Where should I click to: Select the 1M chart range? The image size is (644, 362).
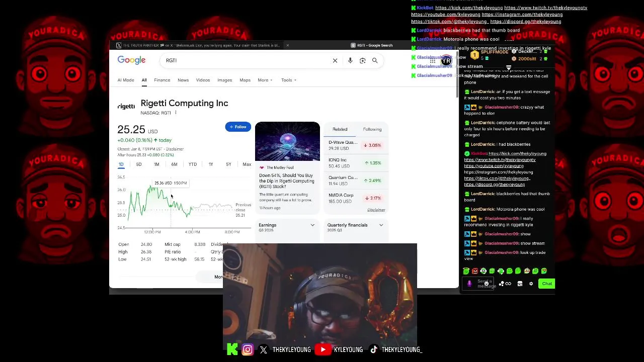156,164
